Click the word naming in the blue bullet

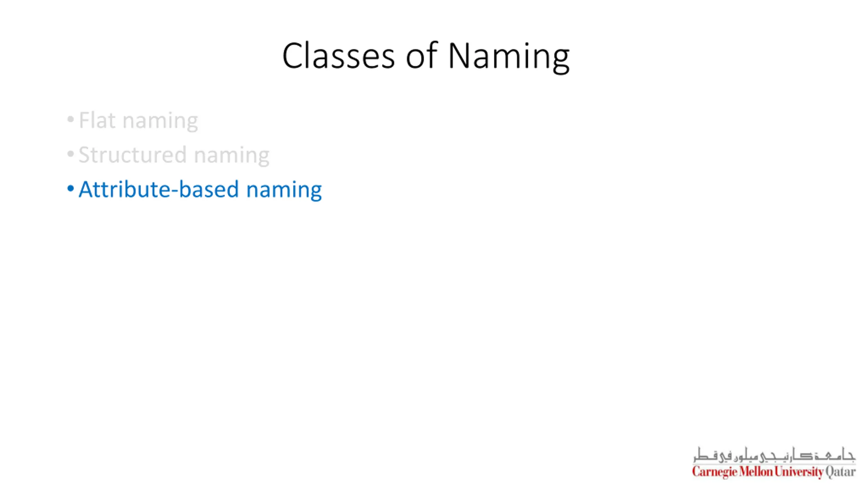pos(284,190)
